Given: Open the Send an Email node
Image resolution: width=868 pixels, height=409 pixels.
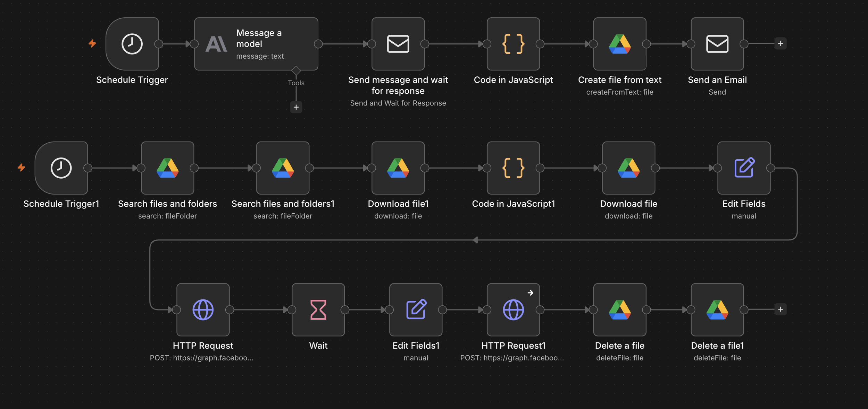Looking at the screenshot, I should 717,44.
